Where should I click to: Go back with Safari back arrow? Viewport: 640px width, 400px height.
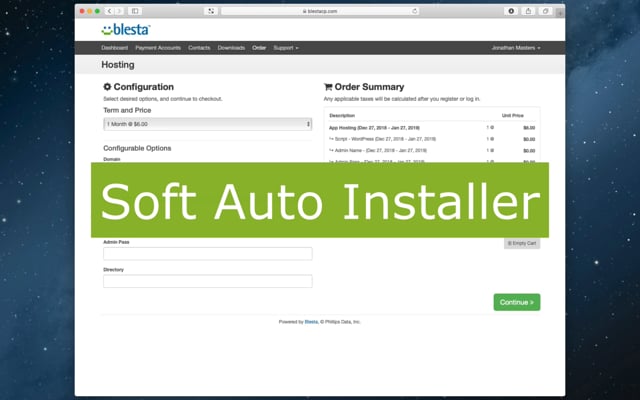[x=108, y=10]
